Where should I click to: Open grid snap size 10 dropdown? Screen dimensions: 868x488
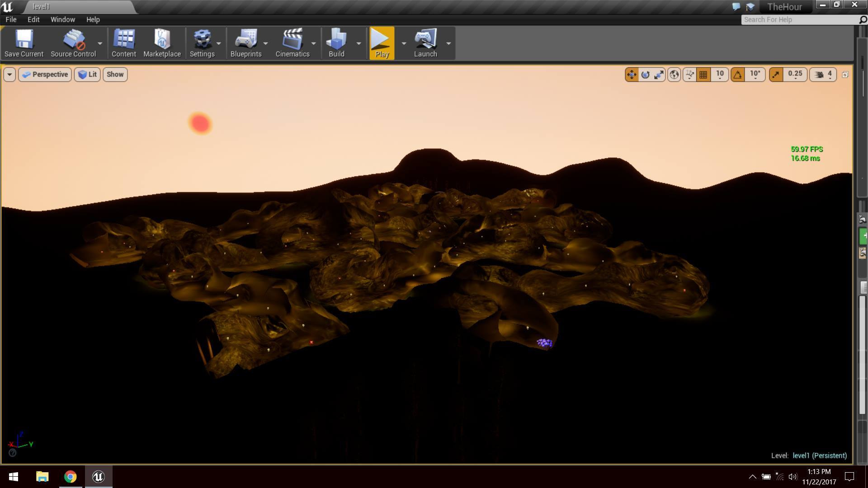(720, 75)
